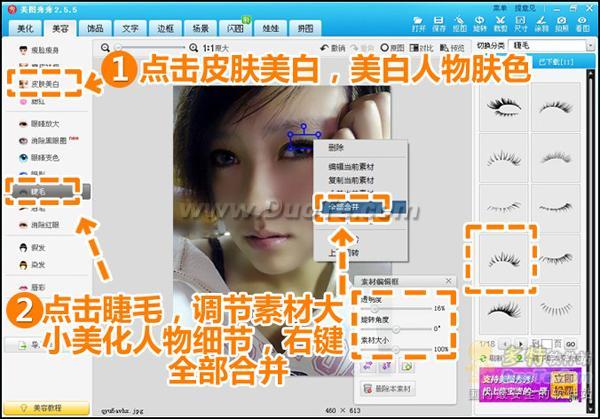Click the rotation handle on the eyelash sticker
The width and height of the screenshot is (600, 419).
coord(303,126)
